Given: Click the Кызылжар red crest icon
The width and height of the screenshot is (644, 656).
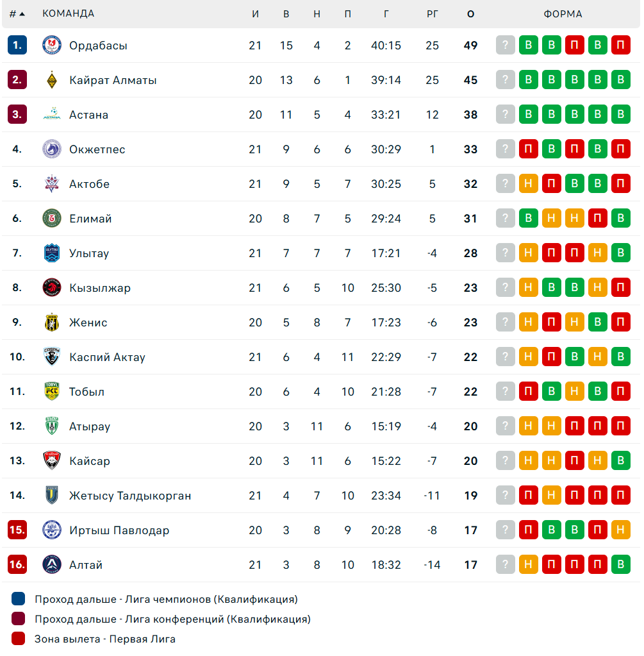Looking at the screenshot, I should (x=52, y=287).
